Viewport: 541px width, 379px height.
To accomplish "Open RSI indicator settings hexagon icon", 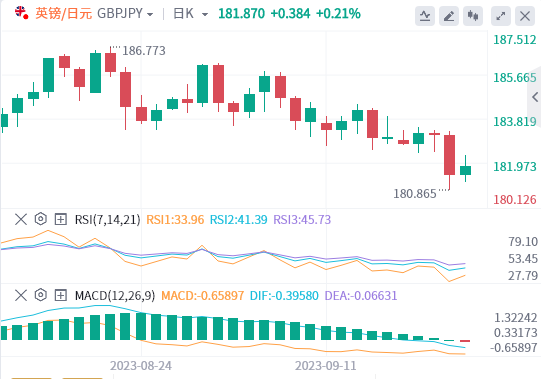I will click(41, 219).
